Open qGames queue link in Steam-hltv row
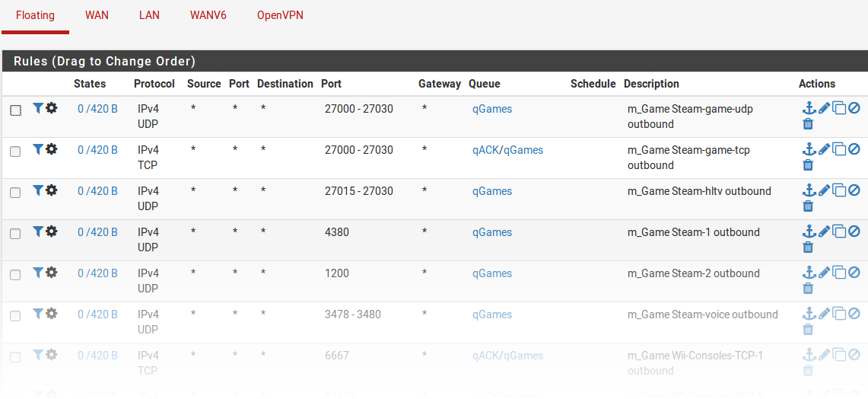The height and width of the screenshot is (399, 868). click(492, 191)
